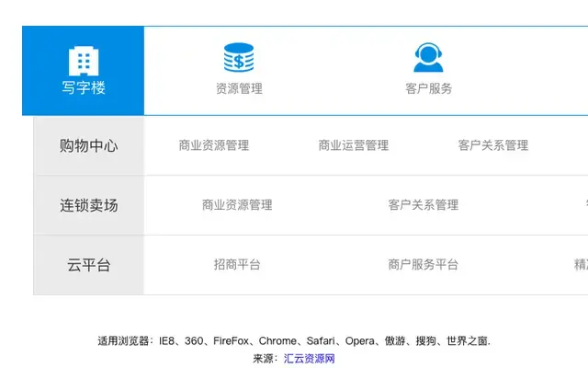
Task: Click the 适用浏览器 compatibility text
Action: (x=294, y=341)
